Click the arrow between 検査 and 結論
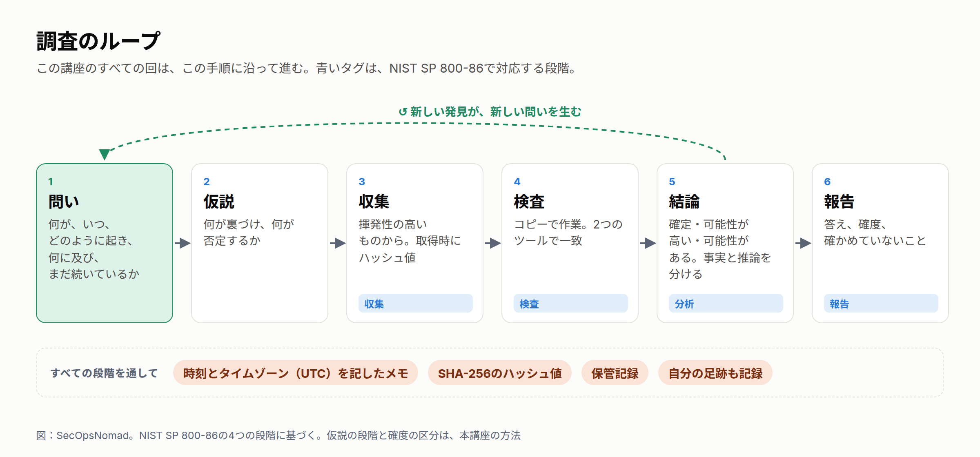 point(648,243)
